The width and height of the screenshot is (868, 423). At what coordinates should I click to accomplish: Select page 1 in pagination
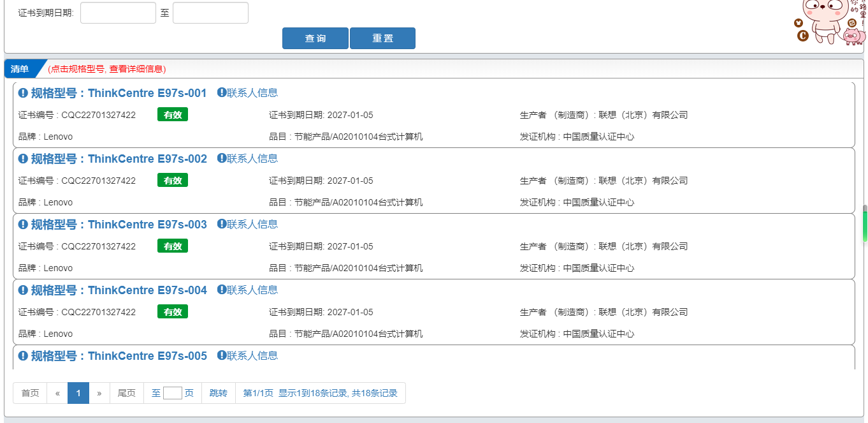point(78,393)
